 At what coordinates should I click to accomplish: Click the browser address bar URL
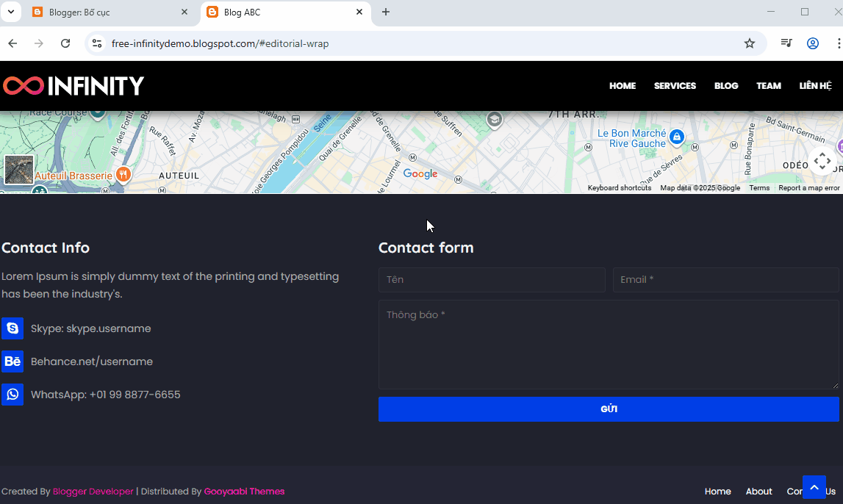(220, 43)
